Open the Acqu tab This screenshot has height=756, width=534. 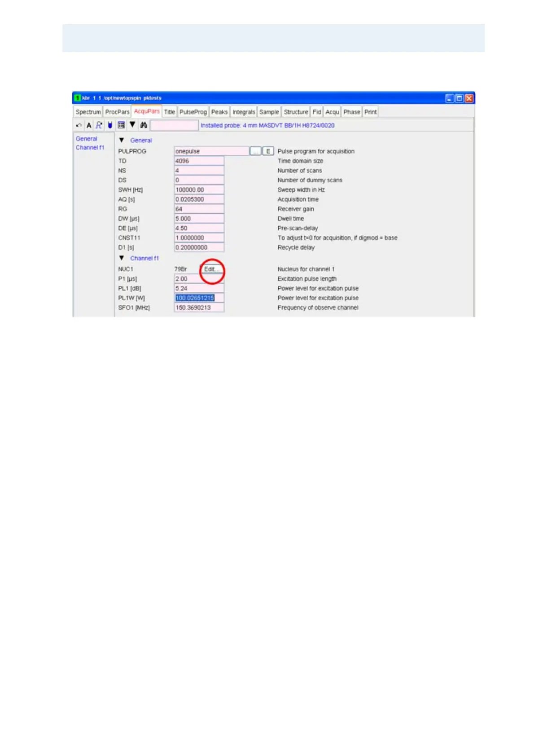[333, 112]
